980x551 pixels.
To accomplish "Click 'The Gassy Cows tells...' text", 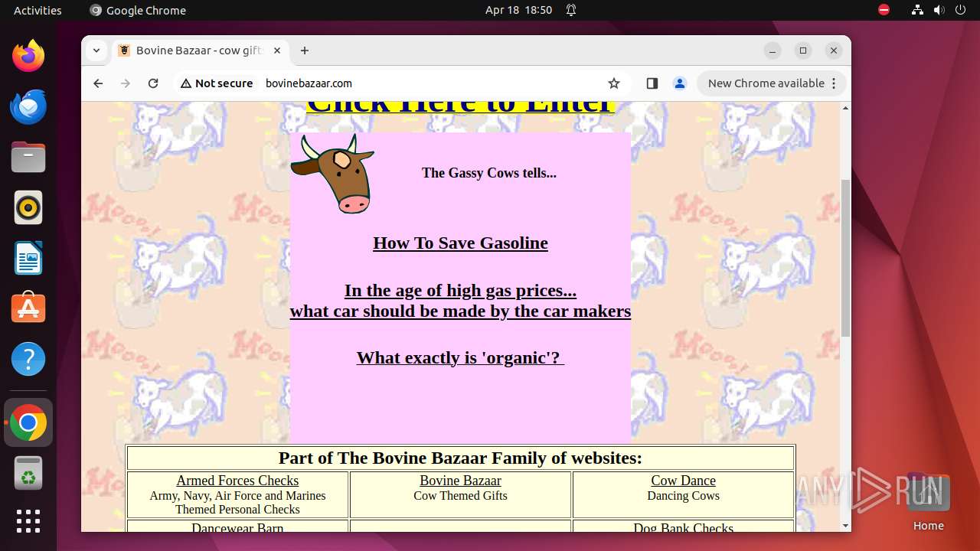I will pyautogui.click(x=488, y=173).
